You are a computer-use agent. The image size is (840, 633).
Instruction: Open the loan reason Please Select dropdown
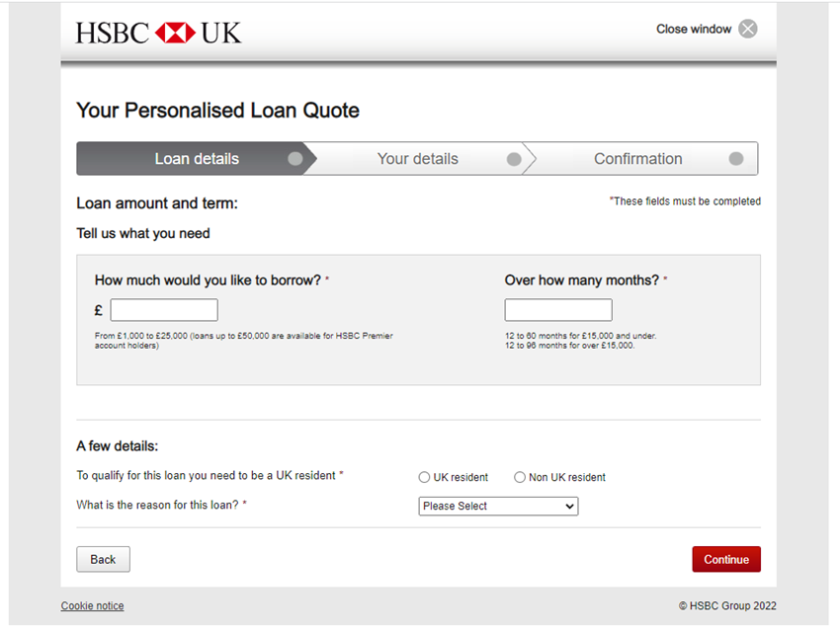click(498, 506)
